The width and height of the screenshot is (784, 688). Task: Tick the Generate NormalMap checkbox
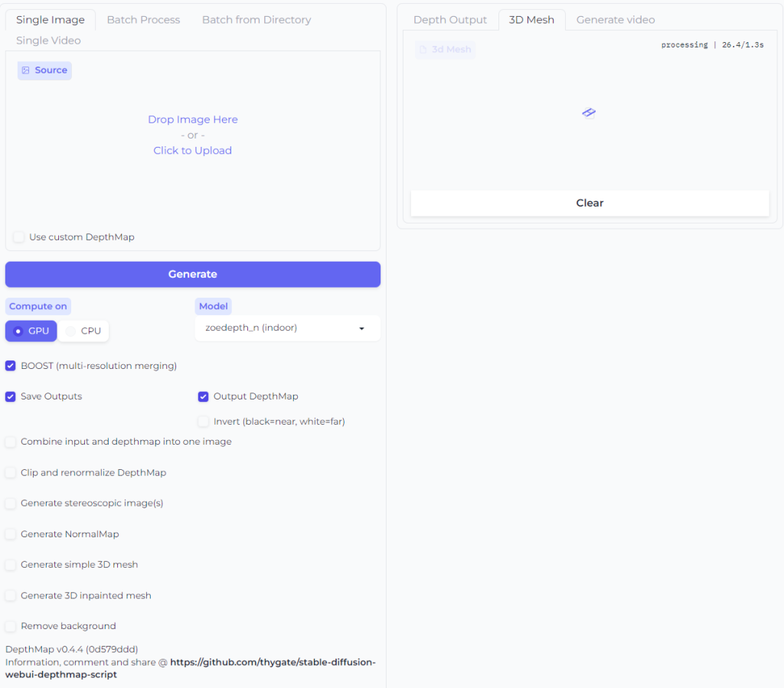point(11,534)
